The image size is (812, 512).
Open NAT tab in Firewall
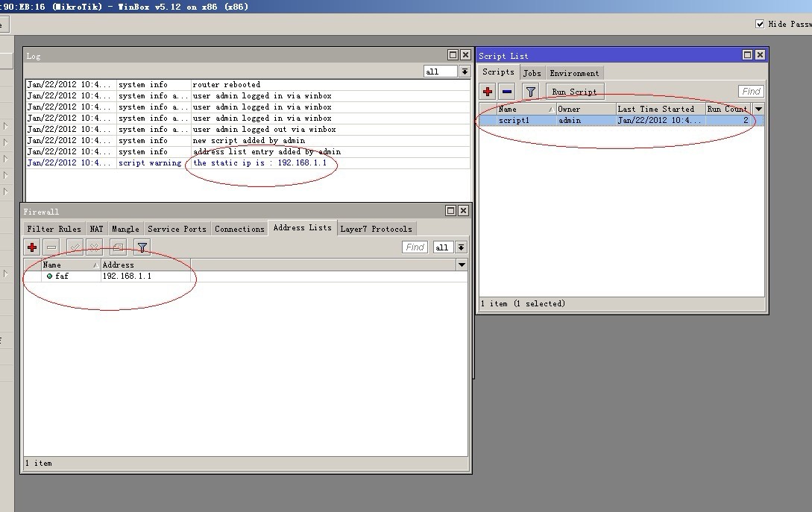tap(96, 229)
